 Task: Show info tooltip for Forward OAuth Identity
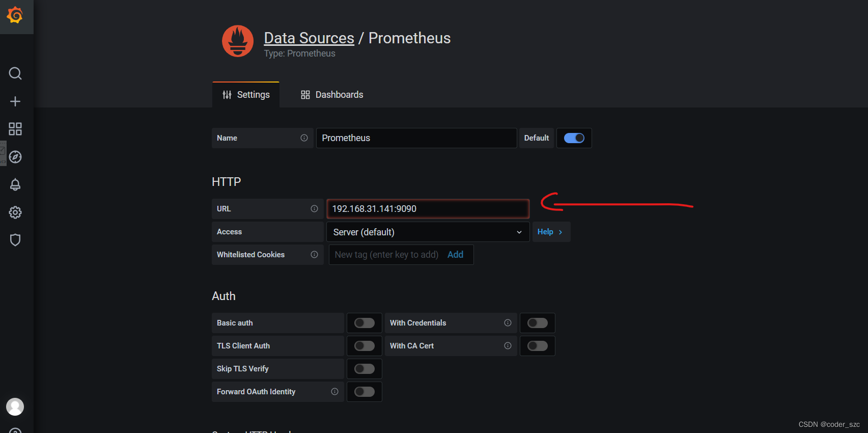click(x=334, y=392)
